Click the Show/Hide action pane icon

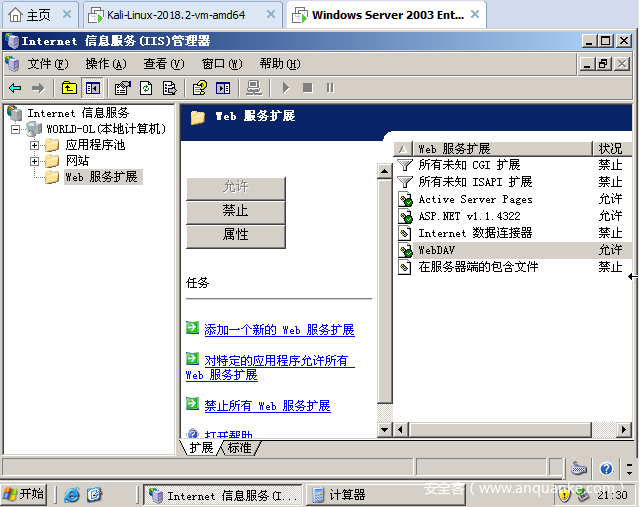[223, 88]
